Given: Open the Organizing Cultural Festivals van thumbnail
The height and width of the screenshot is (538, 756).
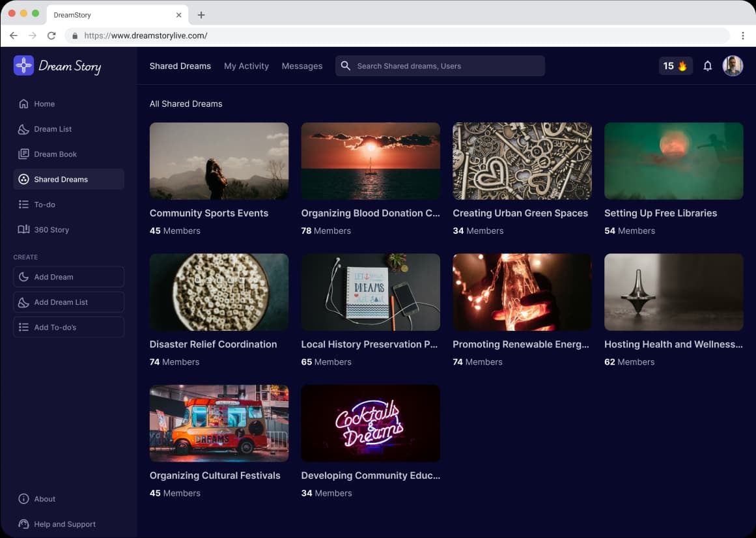Looking at the screenshot, I should (219, 423).
